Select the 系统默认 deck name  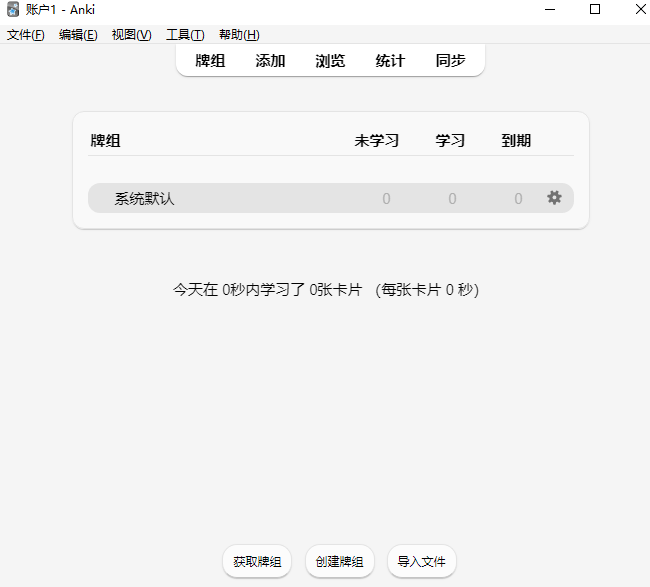(144, 199)
